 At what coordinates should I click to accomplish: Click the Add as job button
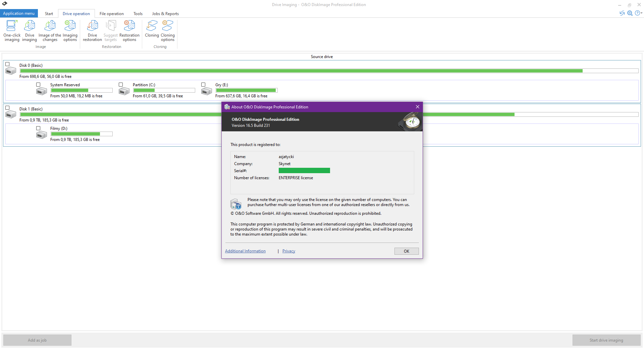point(37,340)
